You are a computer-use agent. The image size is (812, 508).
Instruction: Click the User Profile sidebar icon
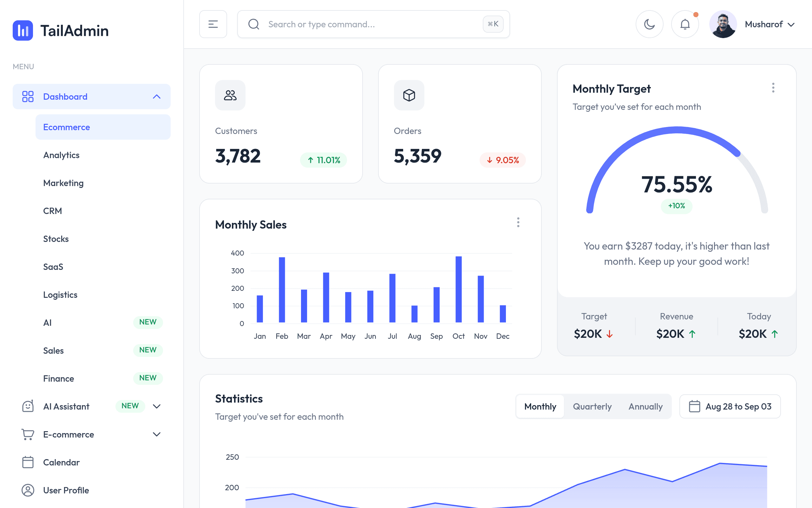[x=28, y=490]
